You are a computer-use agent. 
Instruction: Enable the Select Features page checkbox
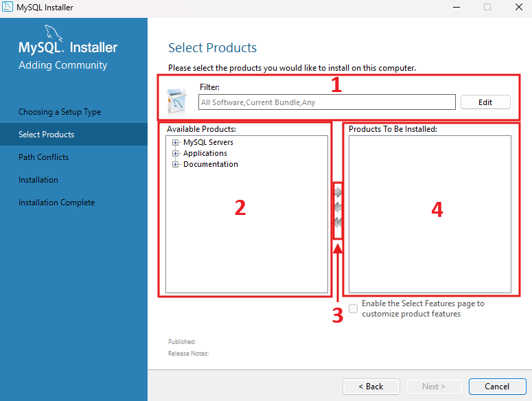click(354, 308)
